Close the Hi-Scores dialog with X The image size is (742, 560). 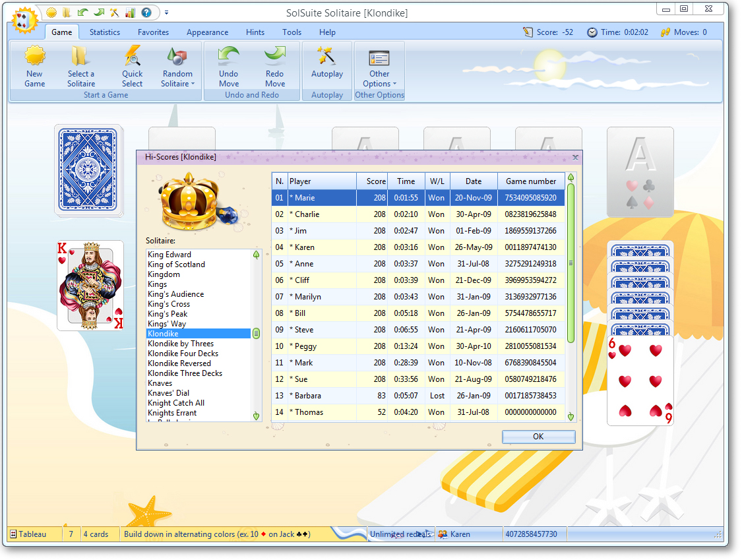[575, 157]
